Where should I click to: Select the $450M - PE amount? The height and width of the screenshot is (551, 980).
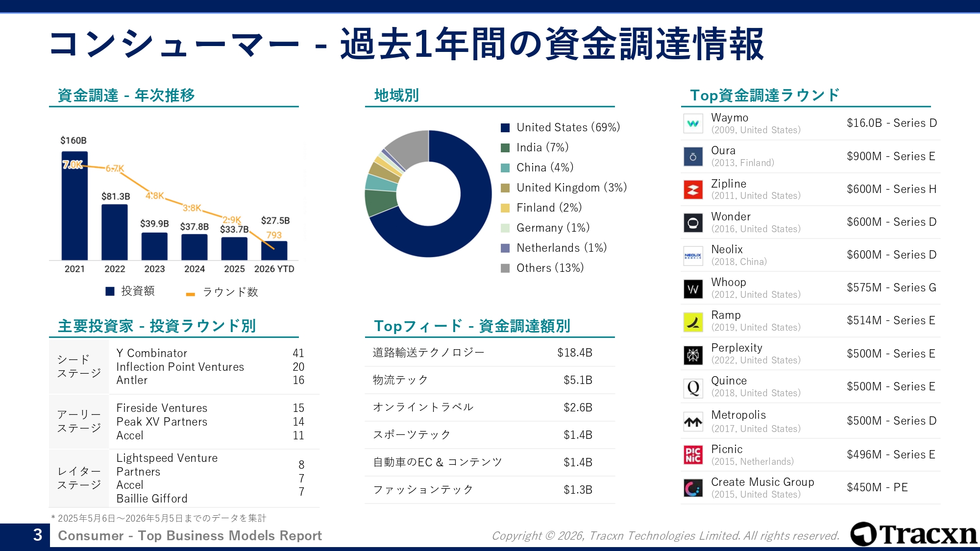click(x=878, y=488)
